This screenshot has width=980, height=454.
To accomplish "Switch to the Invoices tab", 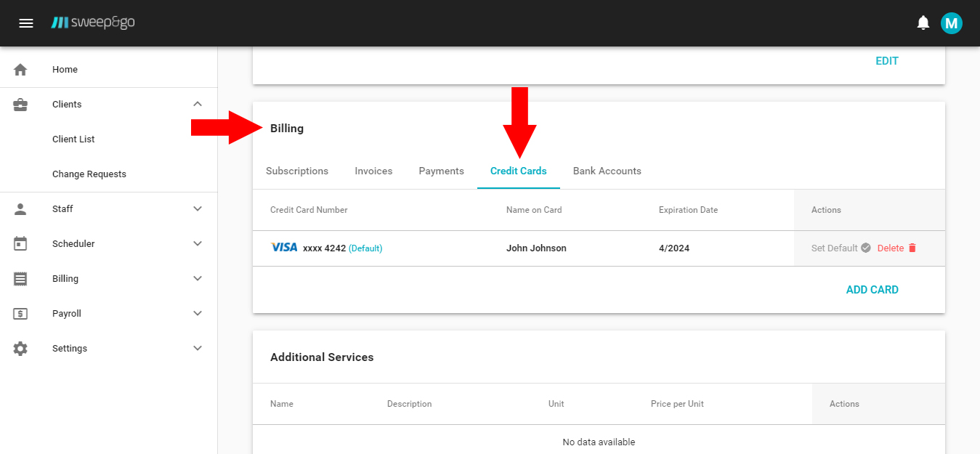I will pos(373,171).
